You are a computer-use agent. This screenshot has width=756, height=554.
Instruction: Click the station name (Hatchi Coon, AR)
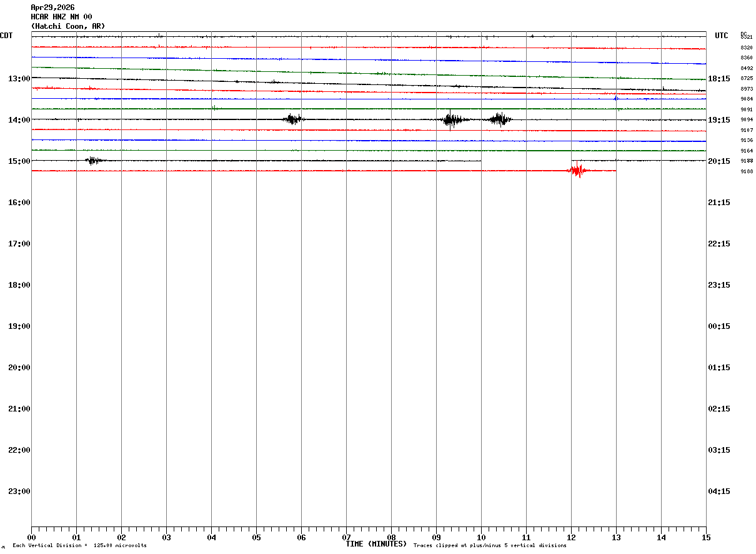[68, 26]
